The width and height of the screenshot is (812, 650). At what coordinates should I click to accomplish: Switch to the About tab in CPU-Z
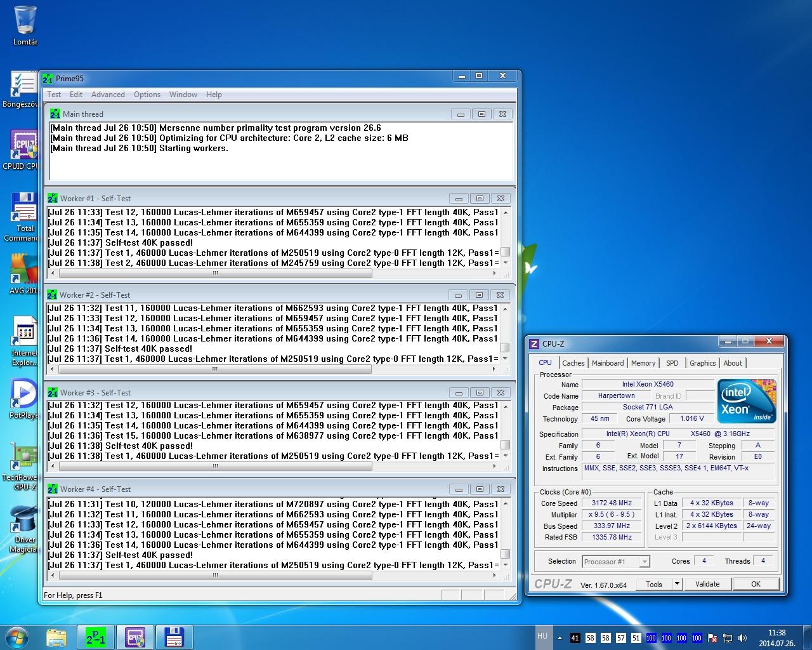coord(733,363)
